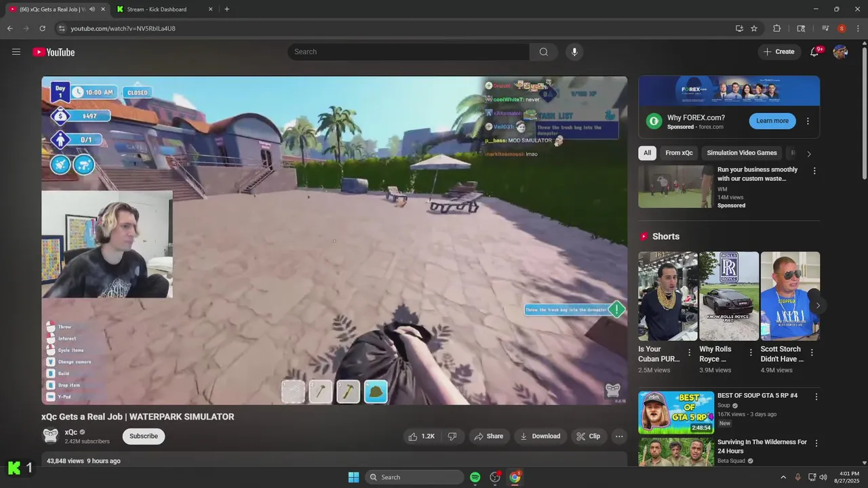Open options for Rolls Royce short
Viewport: 868px width, 488px height.
(x=751, y=352)
